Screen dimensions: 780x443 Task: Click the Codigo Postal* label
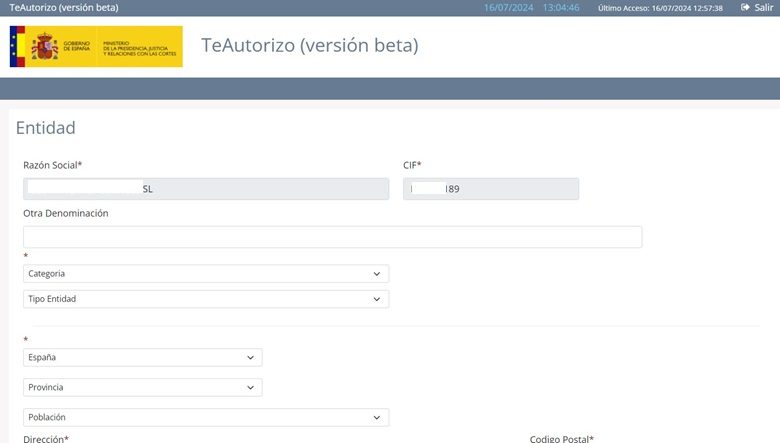562,439
